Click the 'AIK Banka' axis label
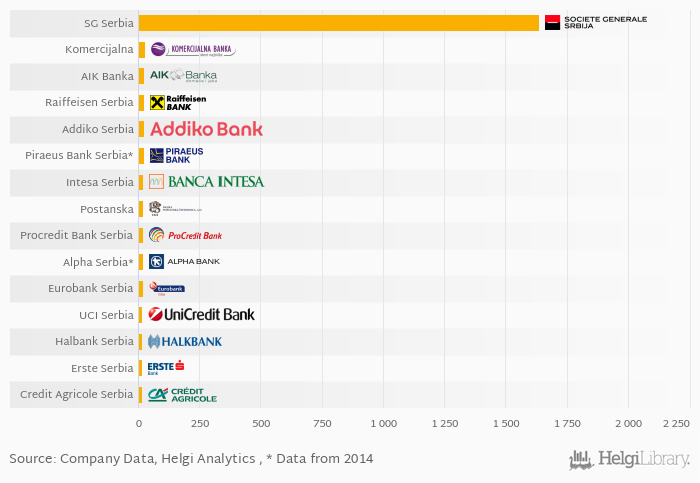Screen dimensions: 700x483 tap(107, 76)
